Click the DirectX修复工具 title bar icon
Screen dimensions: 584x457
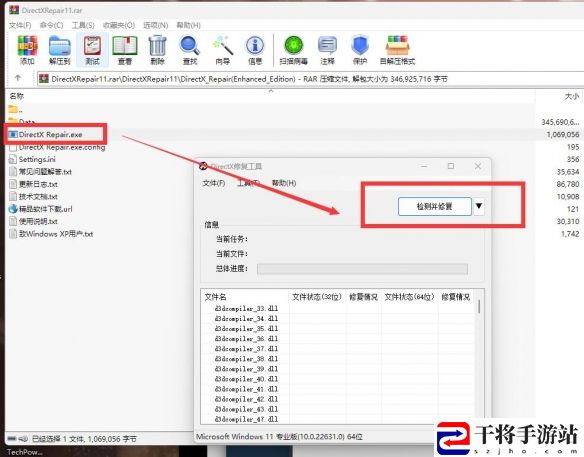(x=203, y=166)
